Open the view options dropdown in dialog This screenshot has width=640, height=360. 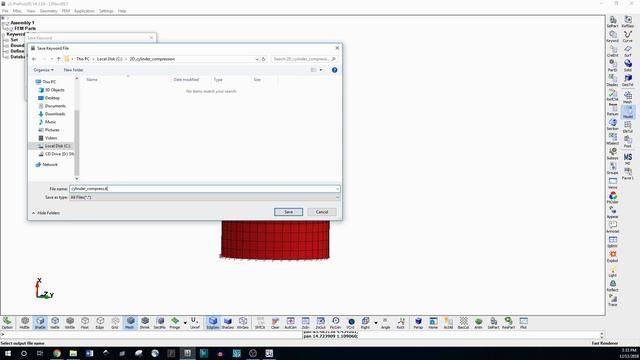pos(321,70)
